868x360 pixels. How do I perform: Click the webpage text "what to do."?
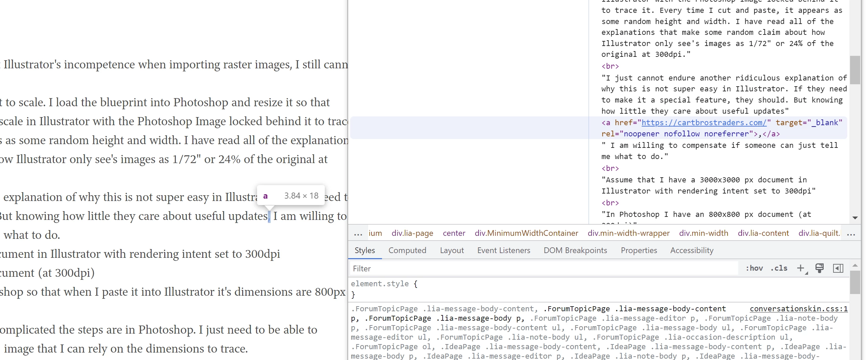click(32, 235)
